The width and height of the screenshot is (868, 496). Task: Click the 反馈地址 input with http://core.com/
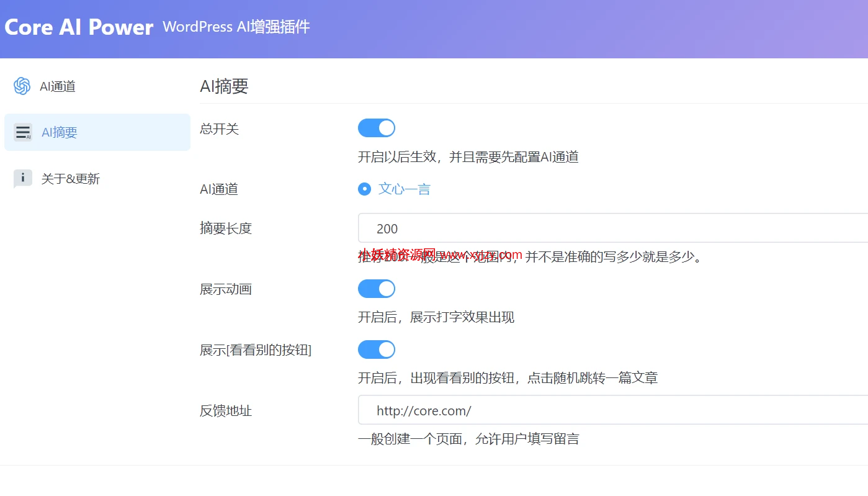point(613,410)
